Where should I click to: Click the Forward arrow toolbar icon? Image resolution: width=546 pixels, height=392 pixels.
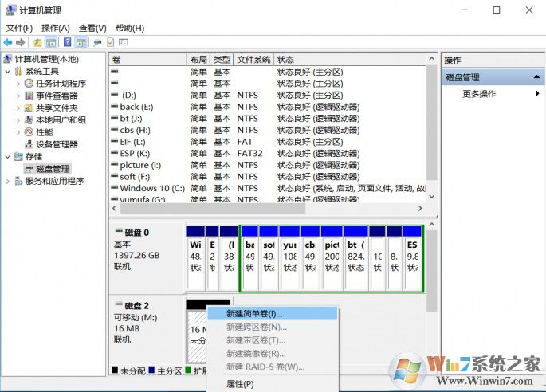pos(21,42)
